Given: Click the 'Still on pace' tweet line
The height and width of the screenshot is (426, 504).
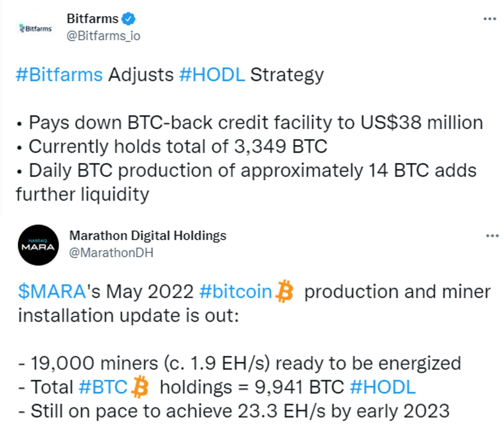Looking at the screenshot, I should coord(234,411).
